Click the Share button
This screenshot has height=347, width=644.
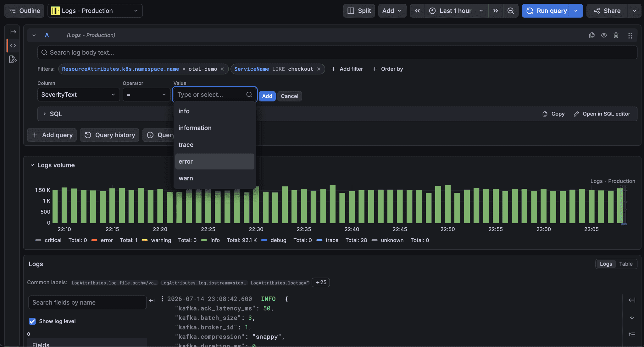pyautogui.click(x=607, y=11)
